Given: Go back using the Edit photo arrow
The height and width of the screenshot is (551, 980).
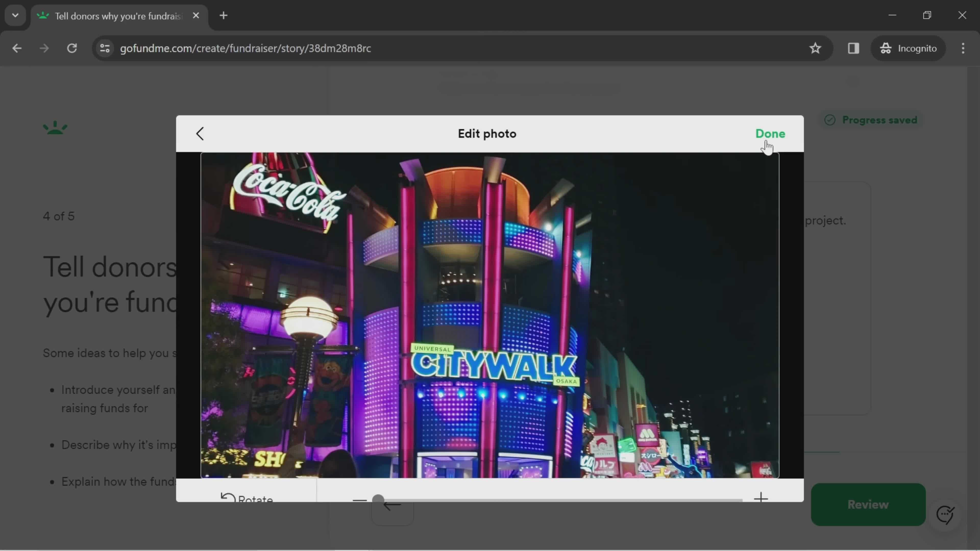Looking at the screenshot, I should point(200,134).
